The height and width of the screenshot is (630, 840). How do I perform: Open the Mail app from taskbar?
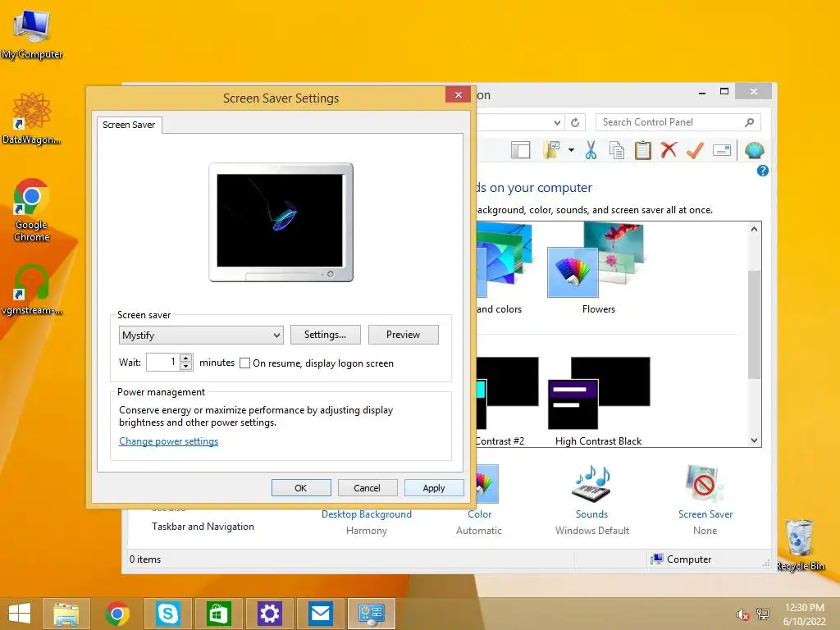click(321, 614)
